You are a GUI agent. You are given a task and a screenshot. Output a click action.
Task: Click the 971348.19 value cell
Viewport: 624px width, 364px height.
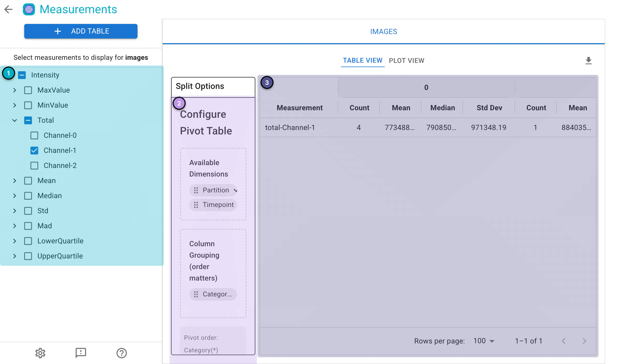(x=489, y=128)
